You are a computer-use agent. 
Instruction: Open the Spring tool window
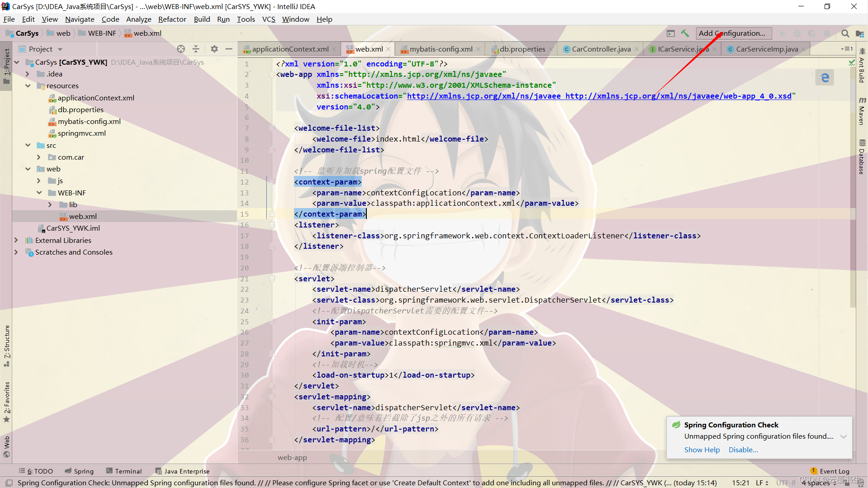click(79, 471)
